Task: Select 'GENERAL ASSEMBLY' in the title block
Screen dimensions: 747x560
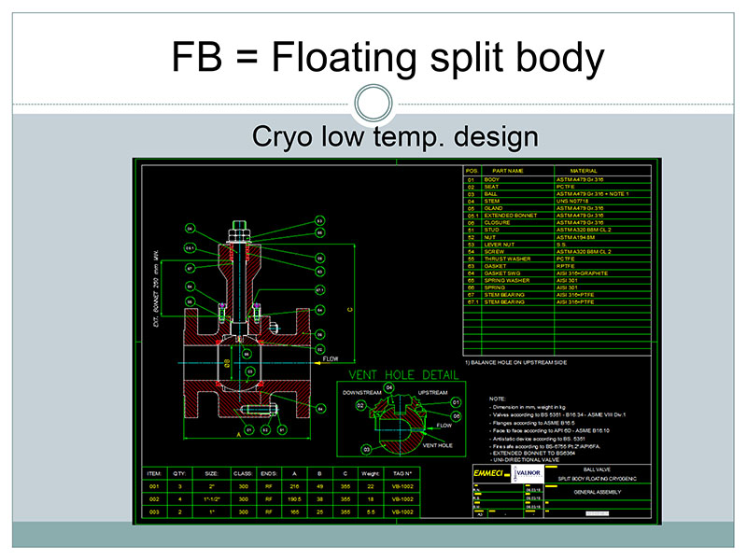Action: tap(598, 492)
